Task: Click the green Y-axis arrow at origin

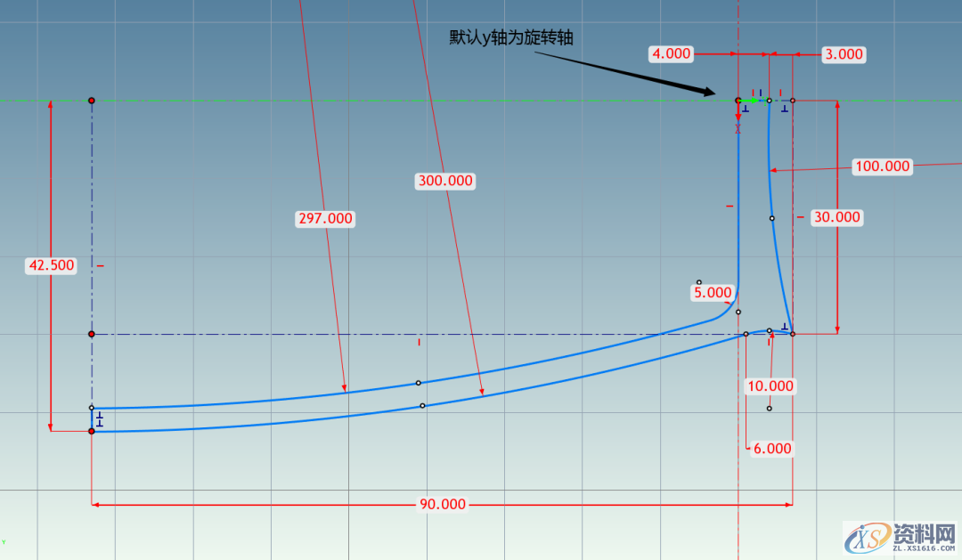Action: [753, 101]
